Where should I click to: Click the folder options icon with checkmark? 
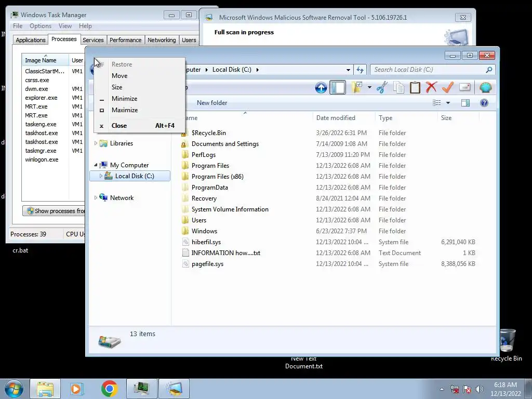click(x=356, y=87)
